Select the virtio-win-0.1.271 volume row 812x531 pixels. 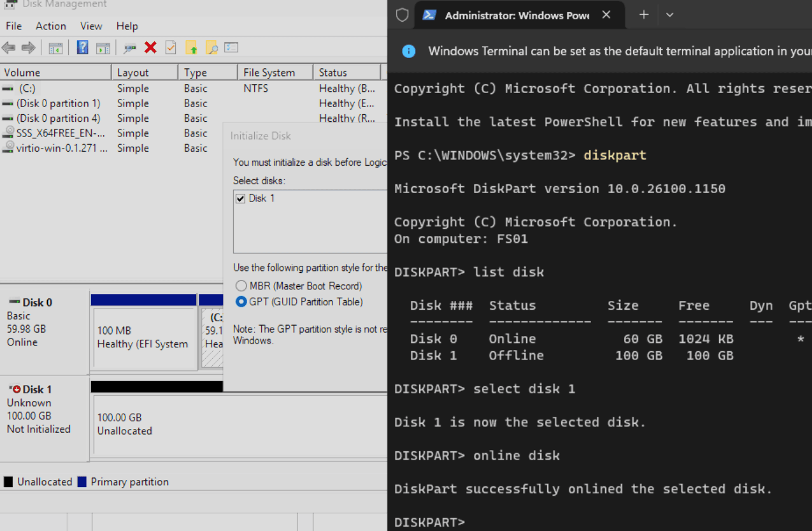point(111,147)
